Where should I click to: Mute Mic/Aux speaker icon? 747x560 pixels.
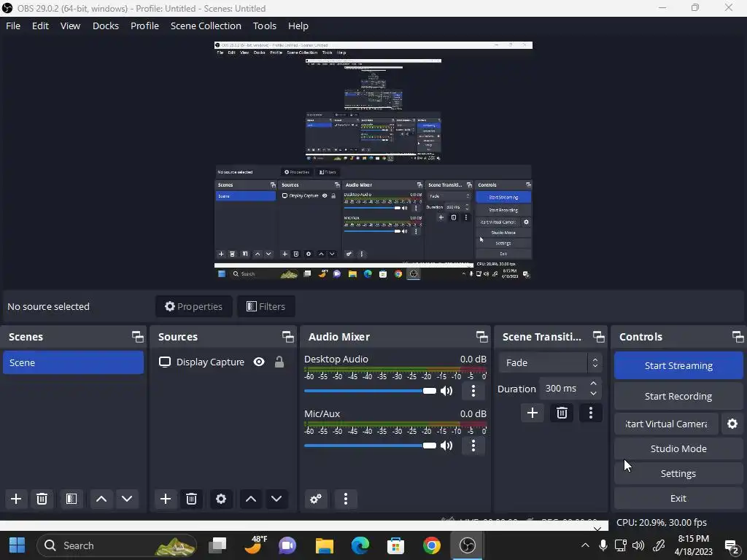[x=446, y=446]
